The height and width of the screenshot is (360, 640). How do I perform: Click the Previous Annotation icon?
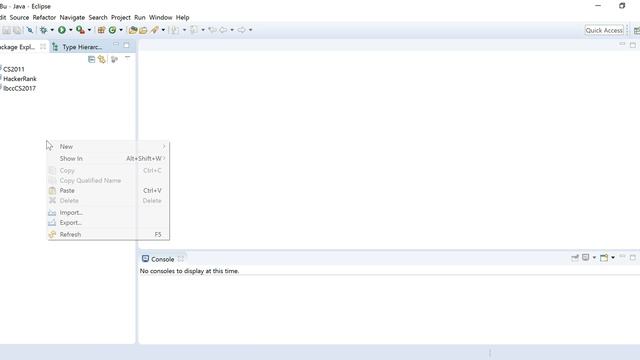pos(194,30)
